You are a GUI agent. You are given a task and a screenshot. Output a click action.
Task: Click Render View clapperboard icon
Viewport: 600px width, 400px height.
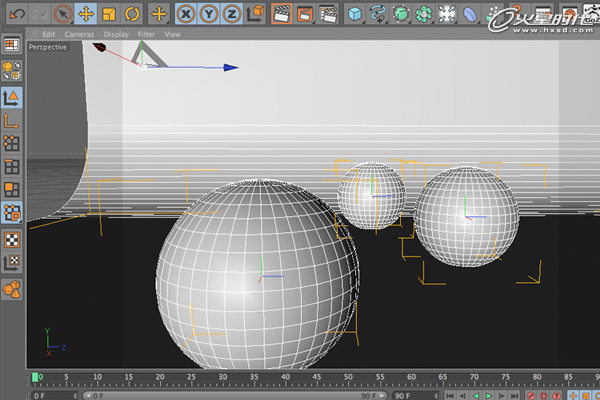[x=282, y=14]
